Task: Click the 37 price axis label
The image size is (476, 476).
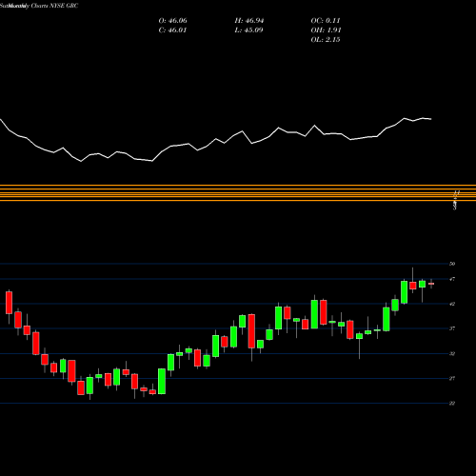Action: [x=452, y=328]
